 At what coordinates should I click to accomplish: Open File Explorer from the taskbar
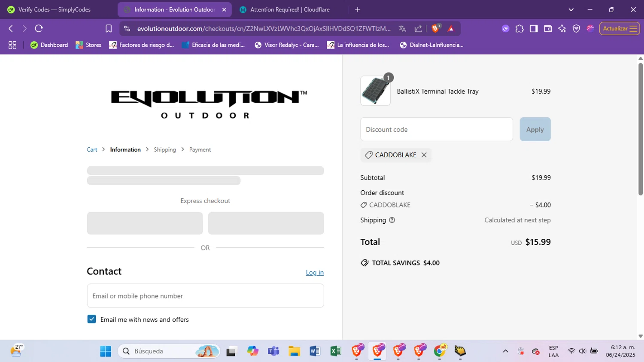[294, 351]
